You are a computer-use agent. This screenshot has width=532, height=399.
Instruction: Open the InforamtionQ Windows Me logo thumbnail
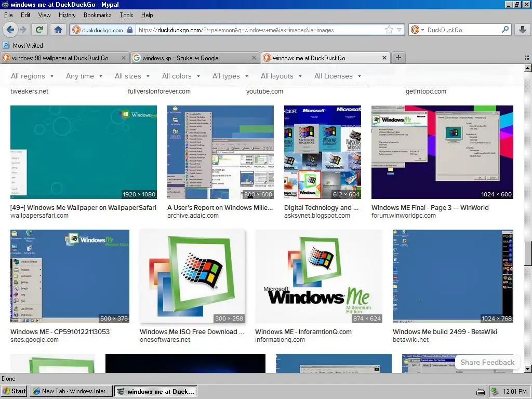319,276
